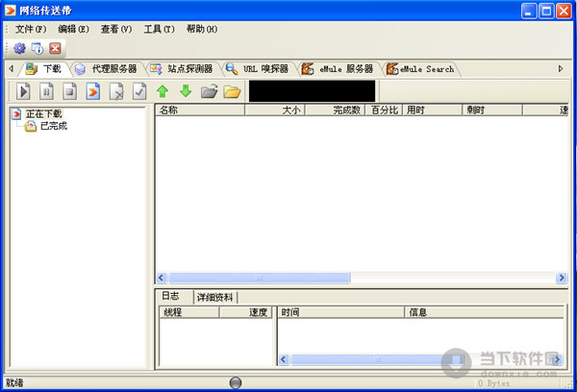Open the 帮助(H) menu

pos(202,29)
